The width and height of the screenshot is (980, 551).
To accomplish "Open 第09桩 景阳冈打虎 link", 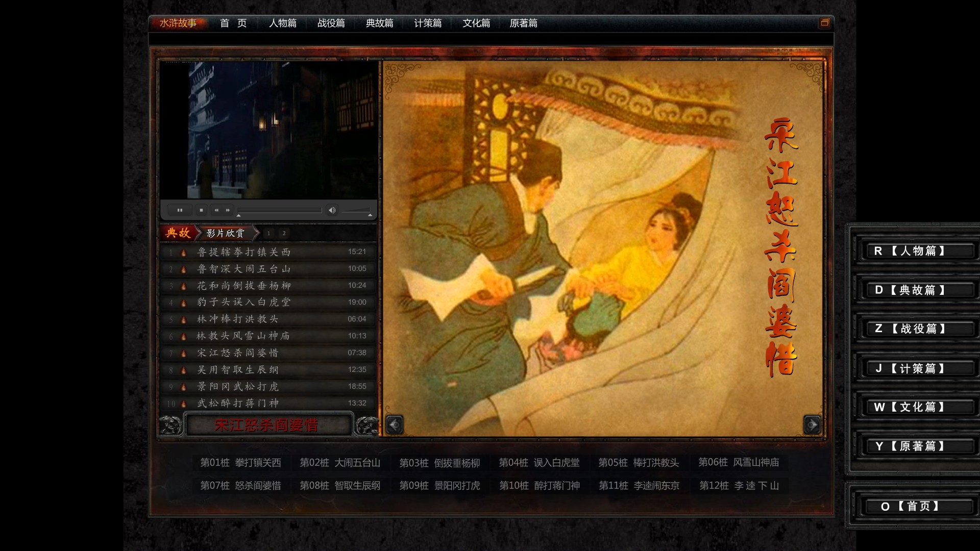I will click(439, 486).
